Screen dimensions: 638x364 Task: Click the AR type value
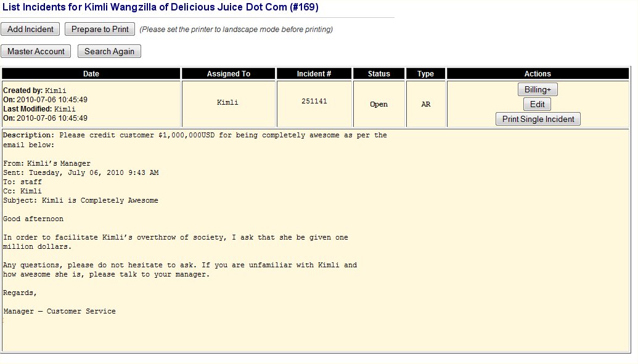(425, 105)
